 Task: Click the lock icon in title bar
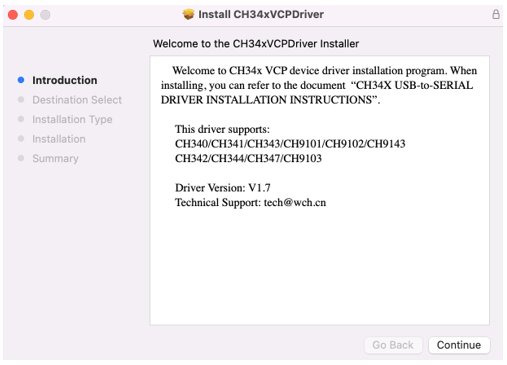(x=496, y=14)
